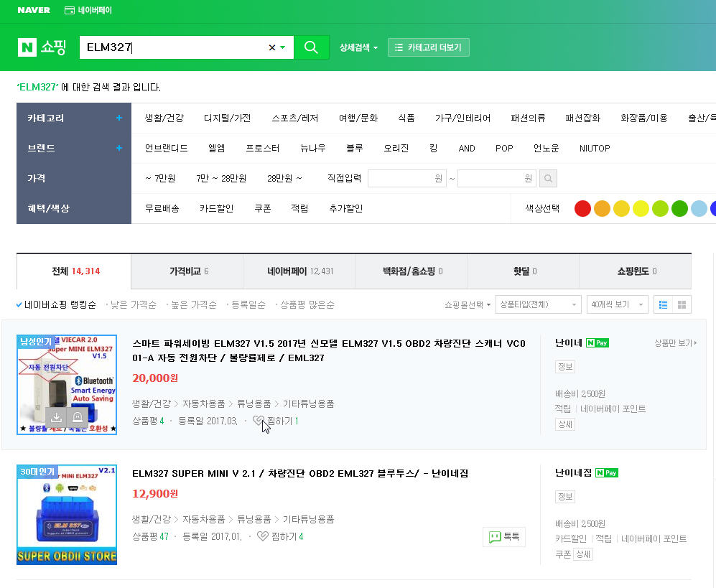Select the 네이버쇼핑 랭킹순 sort option

(56, 304)
